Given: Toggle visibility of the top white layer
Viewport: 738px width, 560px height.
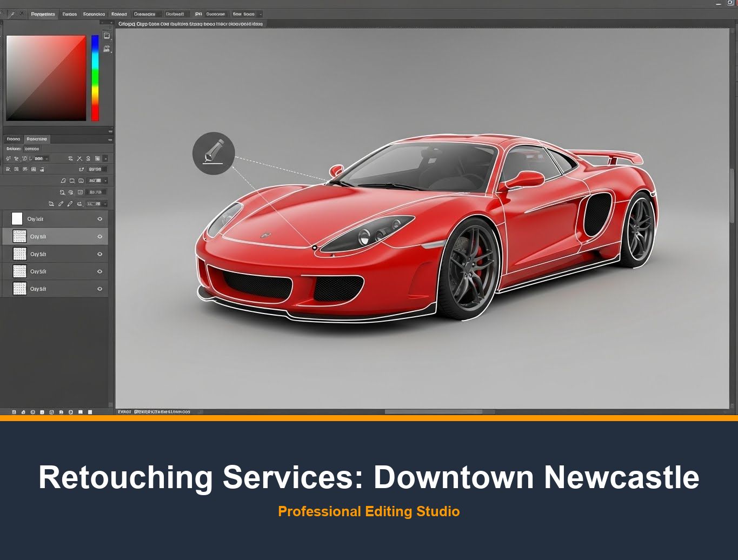Looking at the screenshot, I should pos(99,219).
